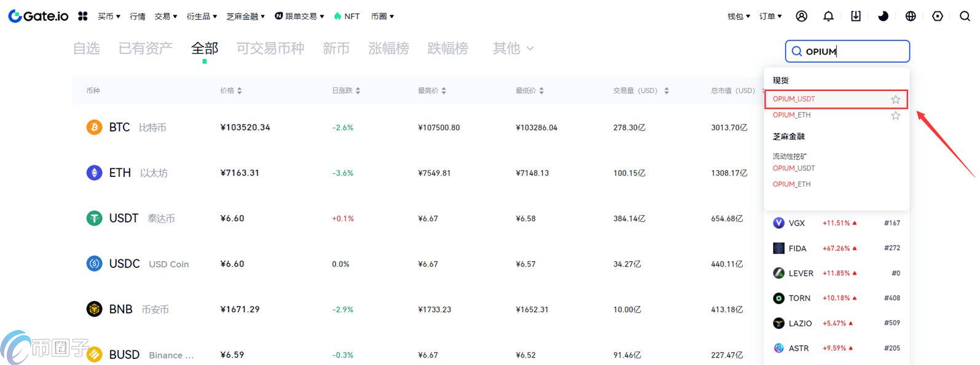Expand the 钱包 dropdown menu

(739, 16)
